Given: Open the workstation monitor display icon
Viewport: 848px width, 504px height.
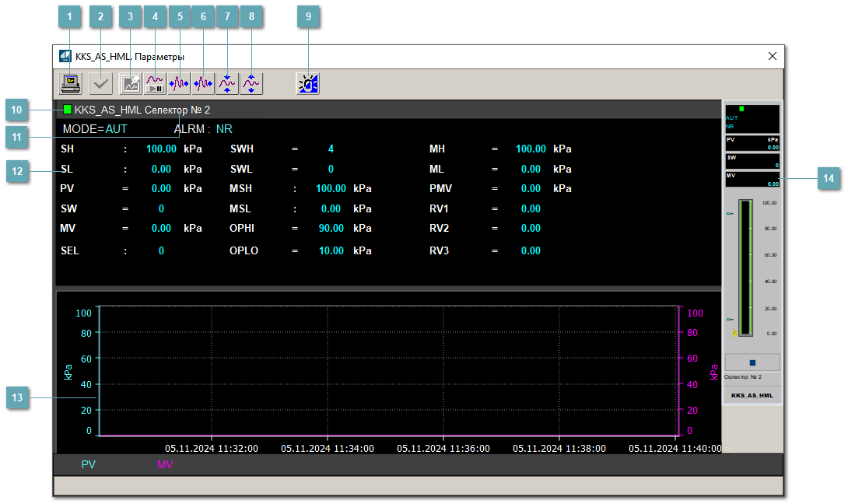Looking at the screenshot, I should 72,82.
